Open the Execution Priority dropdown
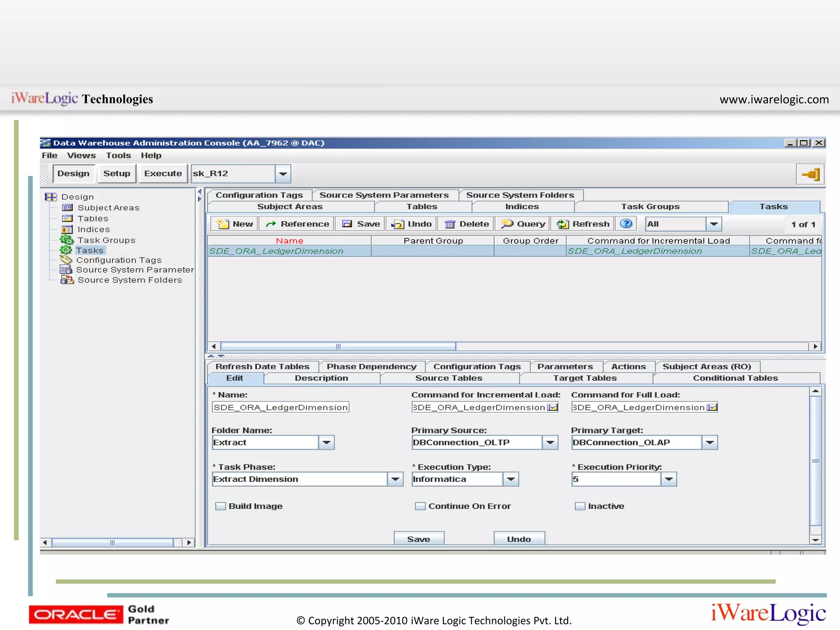Image resolution: width=840 pixels, height=630 pixels. pyautogui.click(x=669, y=479)
